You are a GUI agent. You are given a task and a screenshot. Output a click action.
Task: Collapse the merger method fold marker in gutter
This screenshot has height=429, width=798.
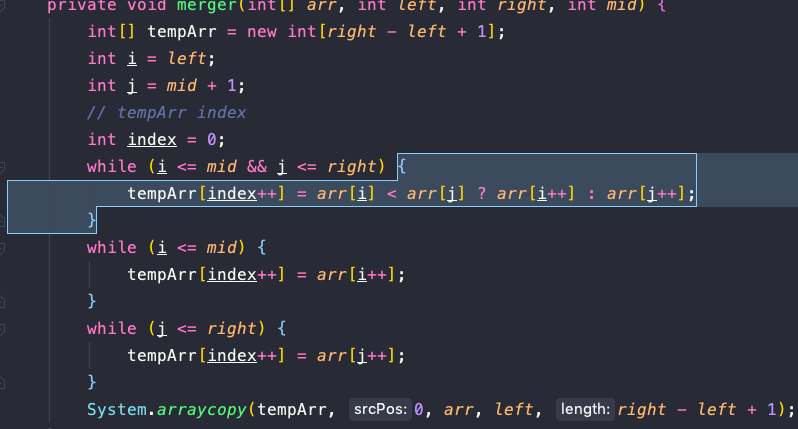[x=2, y=7]
